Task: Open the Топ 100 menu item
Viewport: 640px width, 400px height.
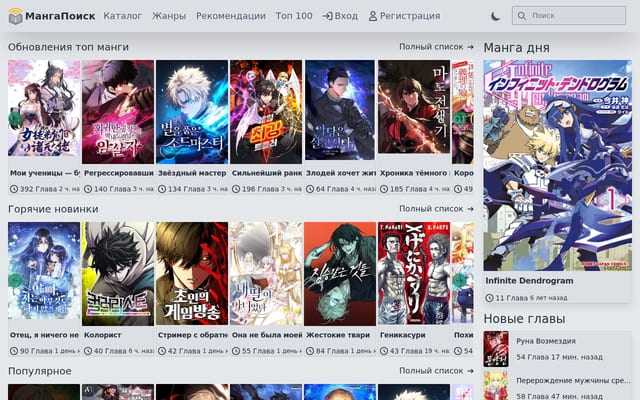Action: (294, 16)
